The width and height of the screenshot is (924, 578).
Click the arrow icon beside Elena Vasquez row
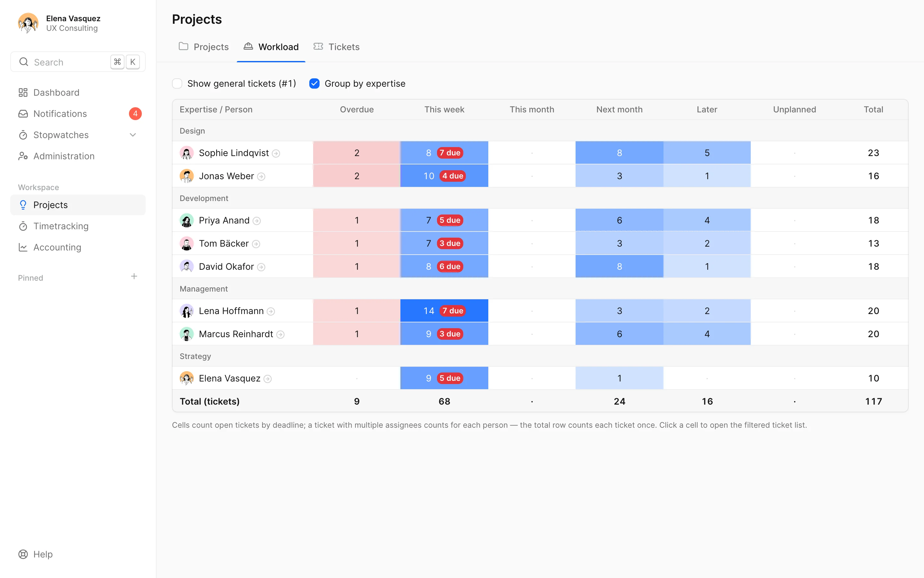268,379
